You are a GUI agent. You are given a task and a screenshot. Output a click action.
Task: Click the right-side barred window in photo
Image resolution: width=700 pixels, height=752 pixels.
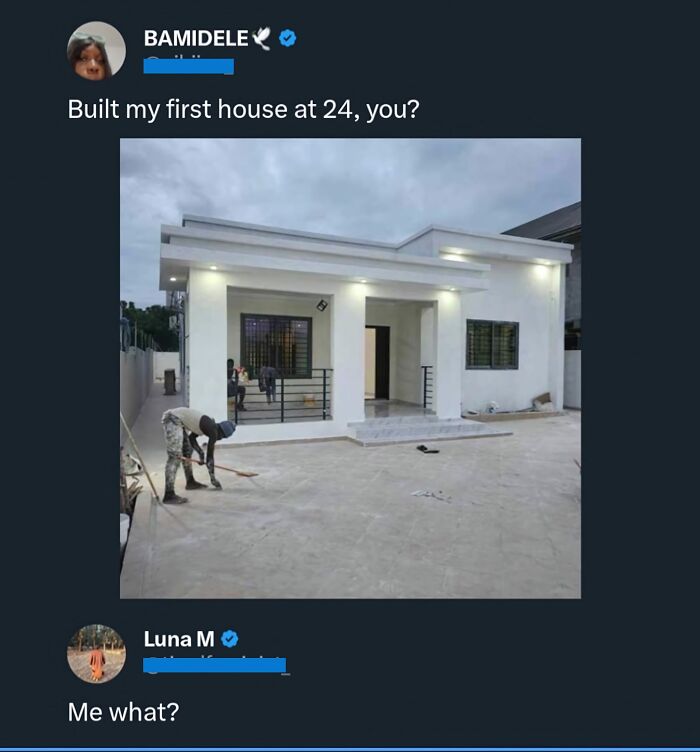492,344
